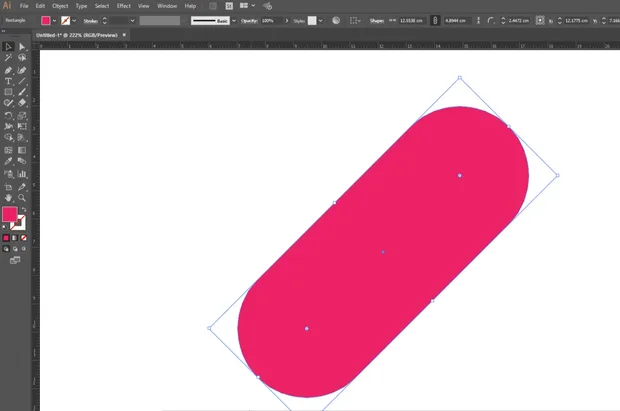Toggle constrain width and height proportions
The image size is (620, 411).
[x=435, y=21]
